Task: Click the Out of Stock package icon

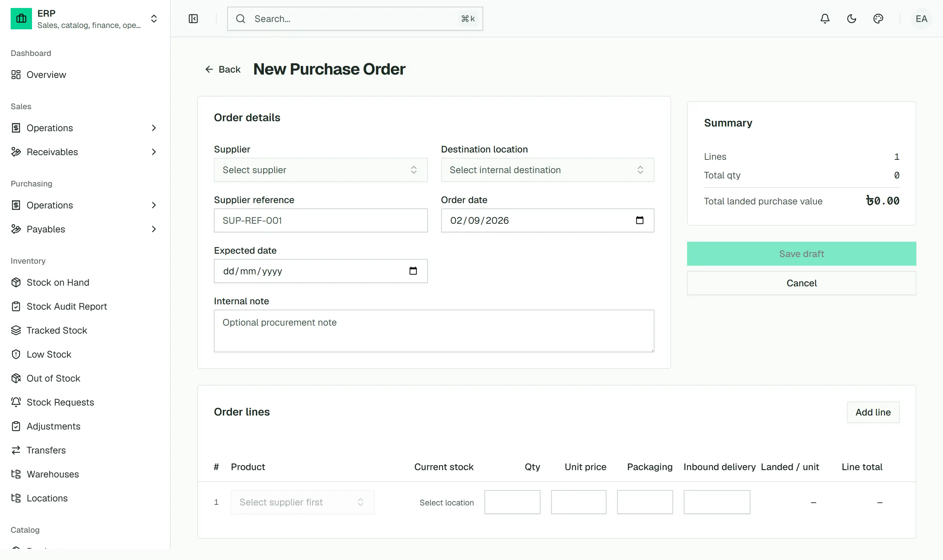Action: pyautogui.click(x=16, y=378)
